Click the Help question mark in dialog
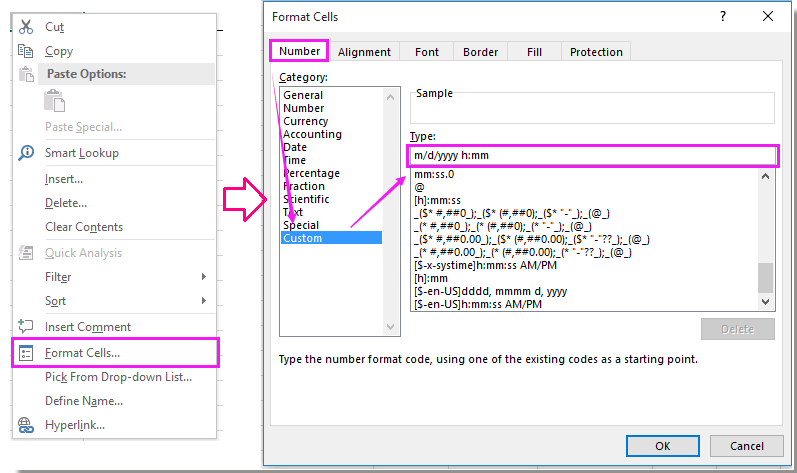 click(x=722, y=17)
